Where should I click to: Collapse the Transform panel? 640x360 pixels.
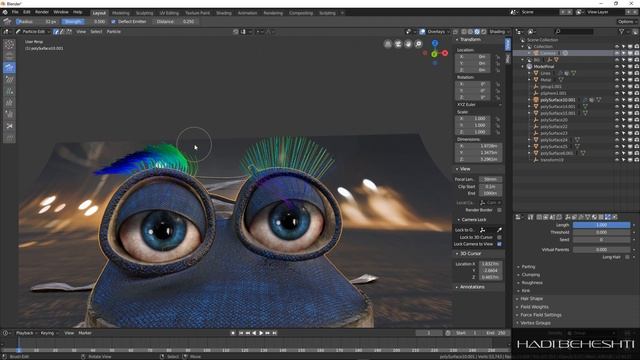pyautogui.click(x=470, y=40)
